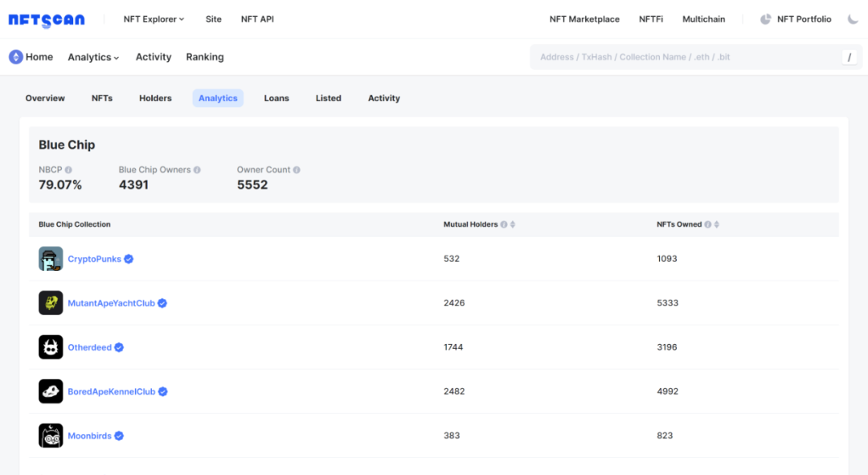The width and height of the screenshot is (868, 475).
Task: Switch to the Holders tab
Action: pyautogui.click(x=156, y=98)
